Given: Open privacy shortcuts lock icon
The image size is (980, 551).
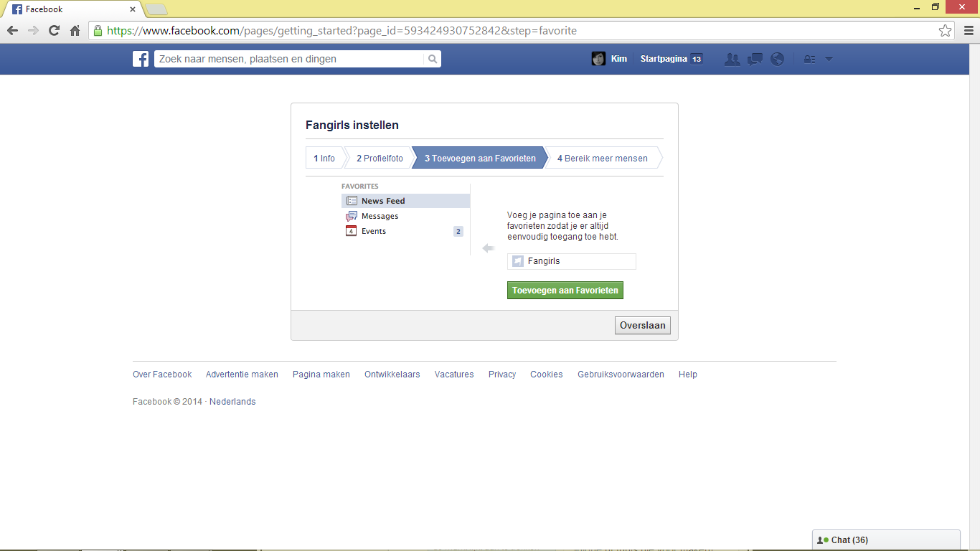Looking at the screenshot, I should (809, 60).
